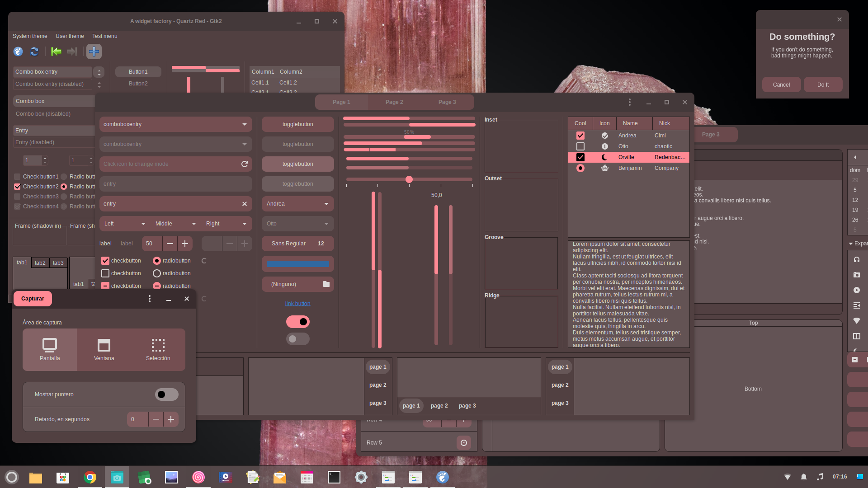Turn off the pink enabled switch
This screenshot has width=868, height=488.
[298, 322]
